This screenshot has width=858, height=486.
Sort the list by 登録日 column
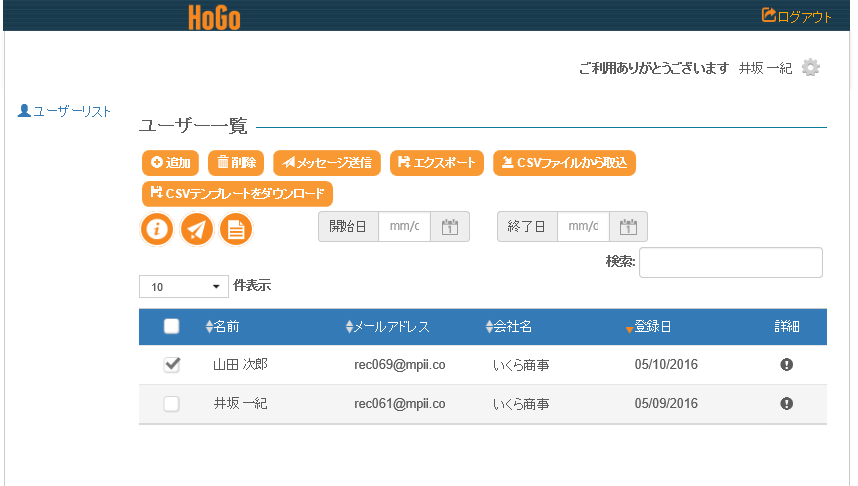[x=650, y=326]
